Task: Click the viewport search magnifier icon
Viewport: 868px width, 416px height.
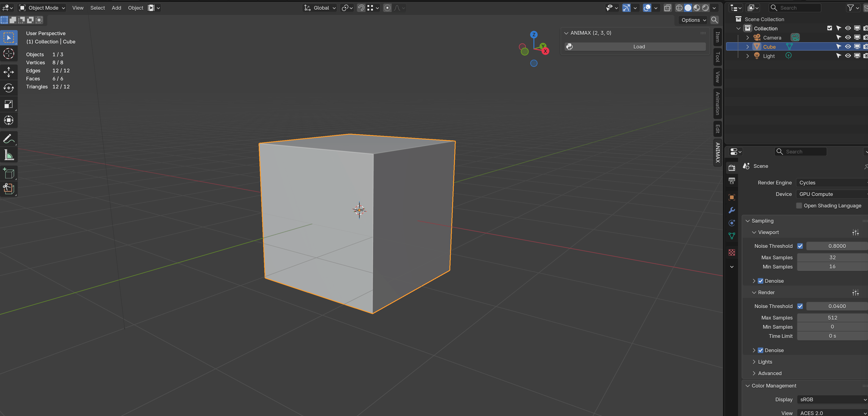Action: (x=714, y=20)
